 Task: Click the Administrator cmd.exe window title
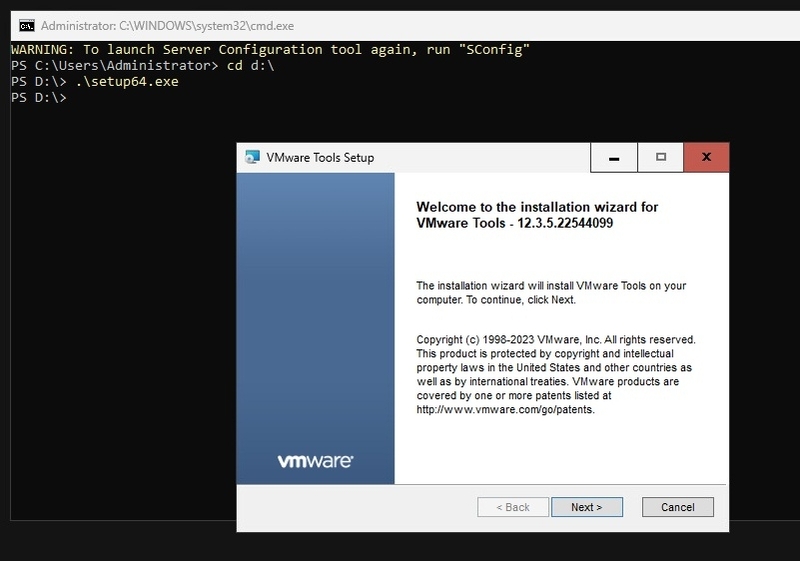pos(167,26)
